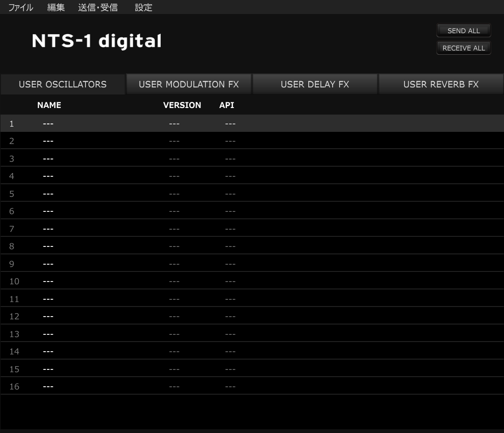Switch to the USER MODULATION FX tab

(189, 84)
